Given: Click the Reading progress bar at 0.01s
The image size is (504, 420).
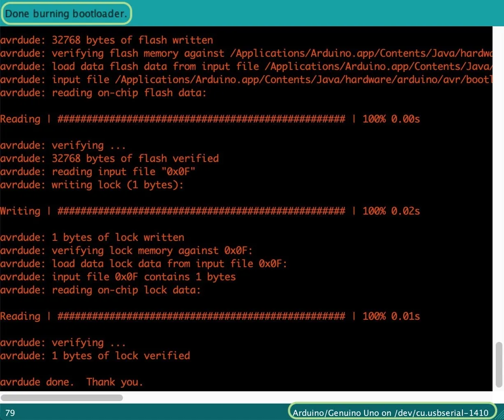Looking at the screenshot, I should pos(201,316).
